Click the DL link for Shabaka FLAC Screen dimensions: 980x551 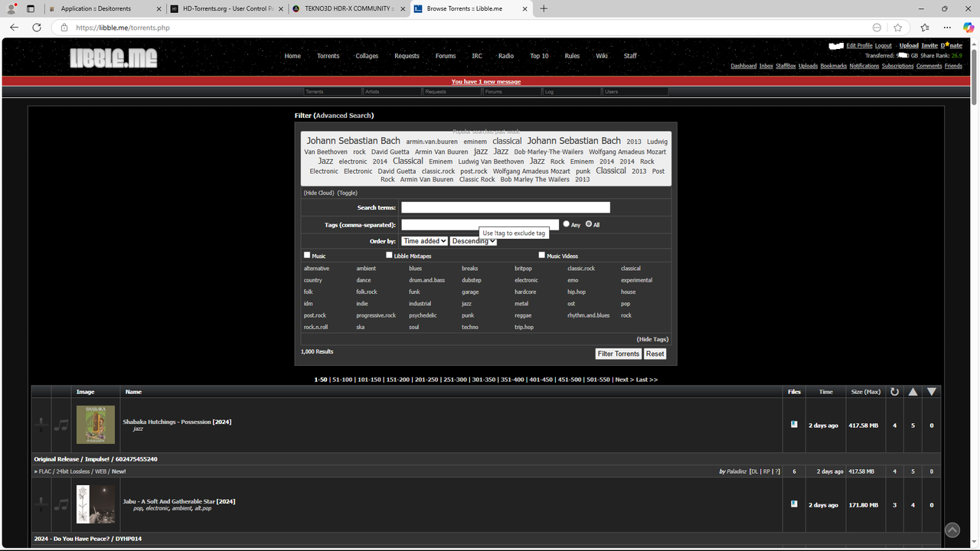click(755, 471)
